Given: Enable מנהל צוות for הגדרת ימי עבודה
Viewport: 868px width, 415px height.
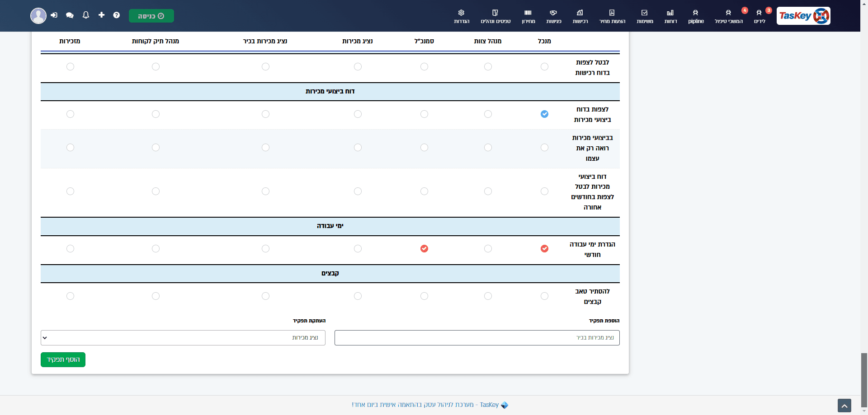Looking at the screenshot, I should (488, 249).
